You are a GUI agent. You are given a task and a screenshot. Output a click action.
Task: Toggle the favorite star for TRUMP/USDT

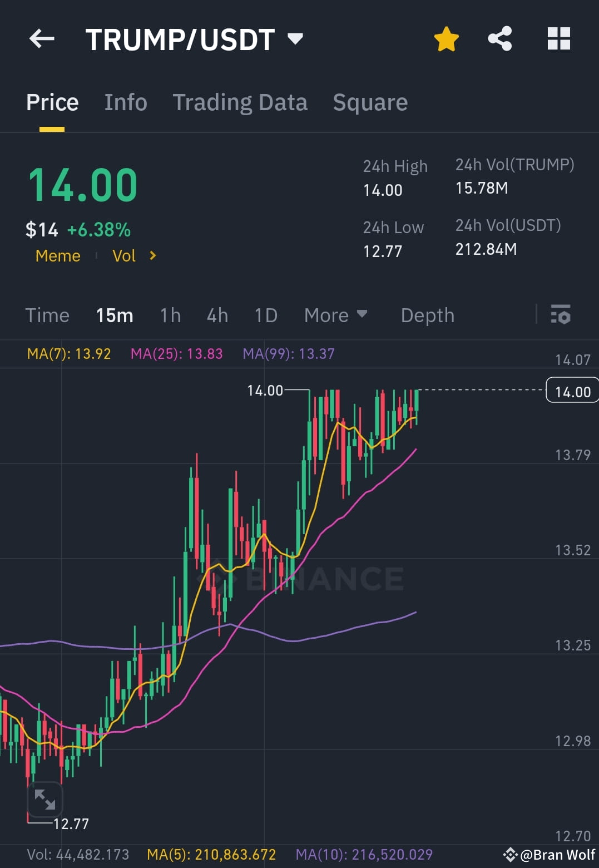click(x=446, y=38)
